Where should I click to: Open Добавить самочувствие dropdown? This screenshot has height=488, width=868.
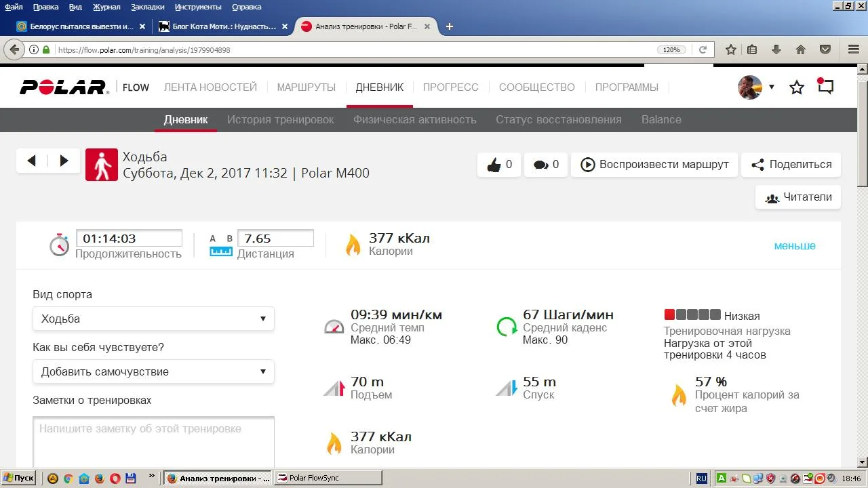[153, 371]
